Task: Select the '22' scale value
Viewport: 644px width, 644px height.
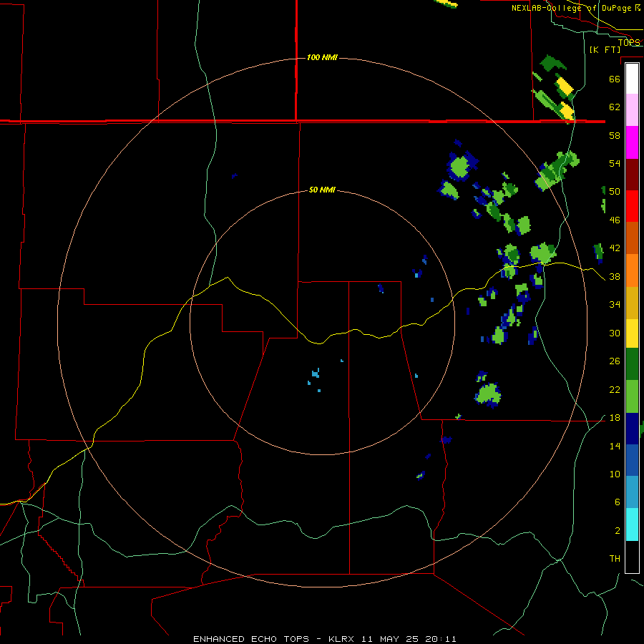Action: (x=615, y=389)
